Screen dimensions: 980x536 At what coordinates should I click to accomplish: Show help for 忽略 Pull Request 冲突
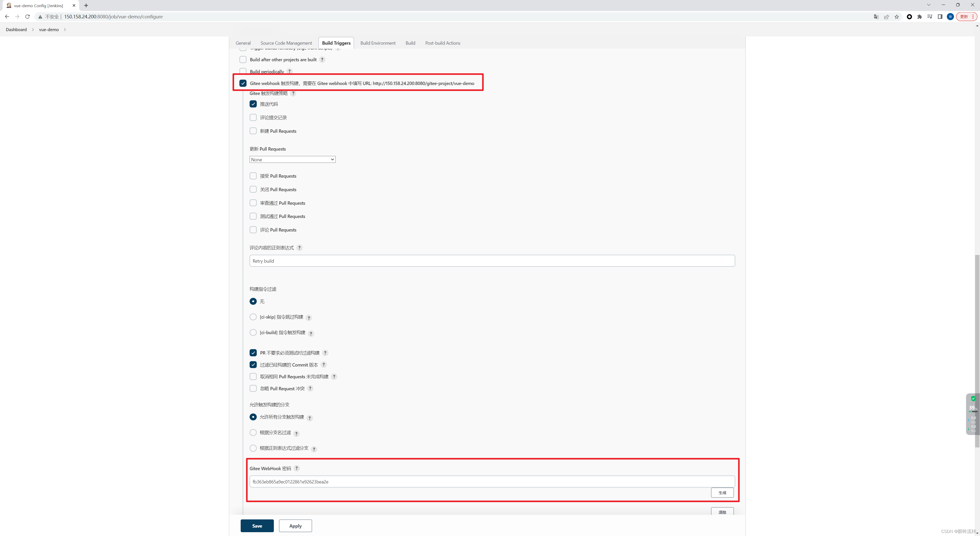[310, 388]
